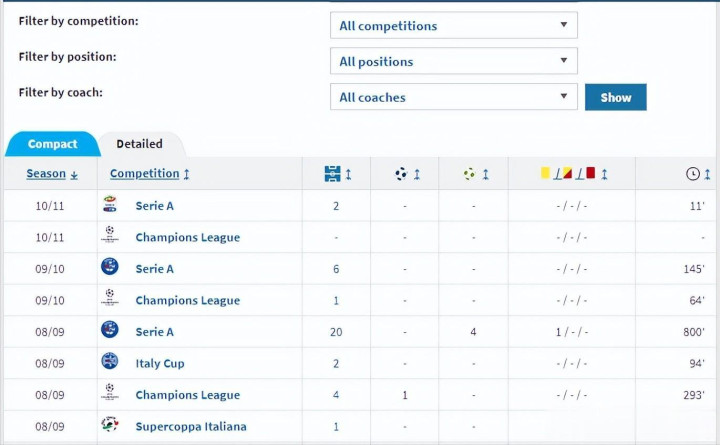Click the 10/11 Serie A league logo
720x445 pixels.
coord(109,205)
